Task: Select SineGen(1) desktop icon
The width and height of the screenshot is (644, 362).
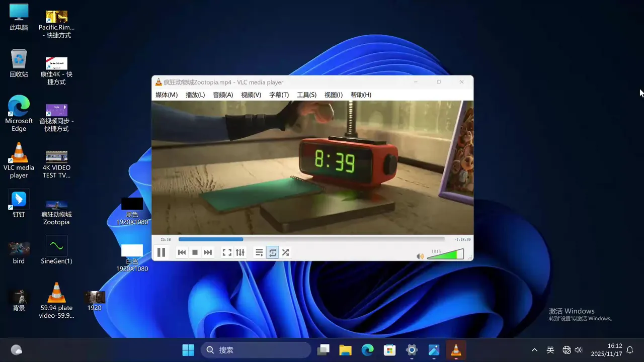Action: click(x=56, y=250)
